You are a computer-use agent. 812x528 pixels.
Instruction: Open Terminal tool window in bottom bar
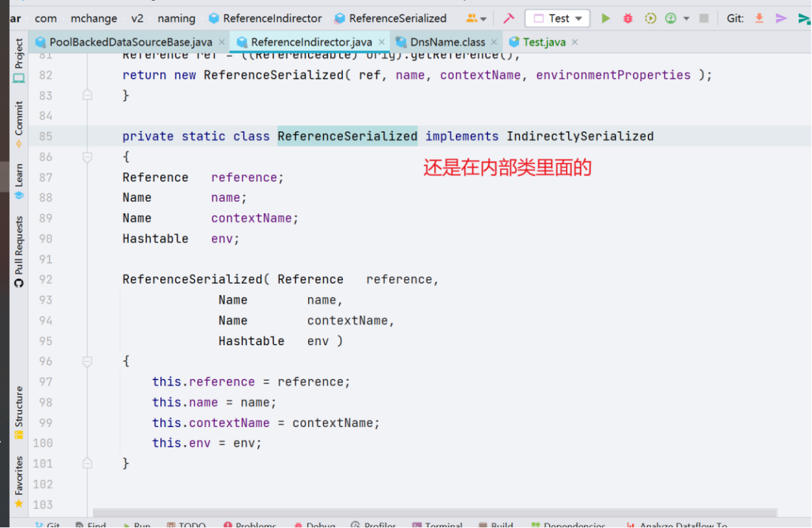click(x=437, y=525)
